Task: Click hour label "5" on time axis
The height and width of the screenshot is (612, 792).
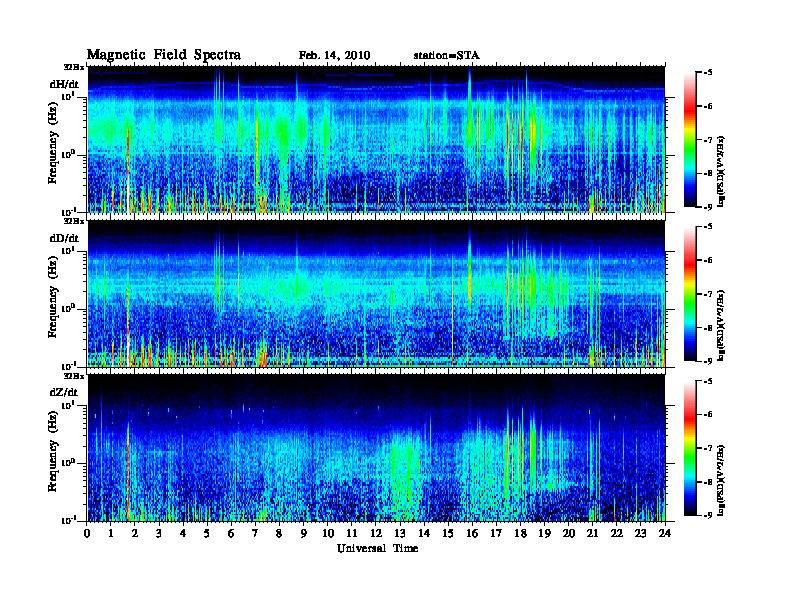Action: (207, 533)
